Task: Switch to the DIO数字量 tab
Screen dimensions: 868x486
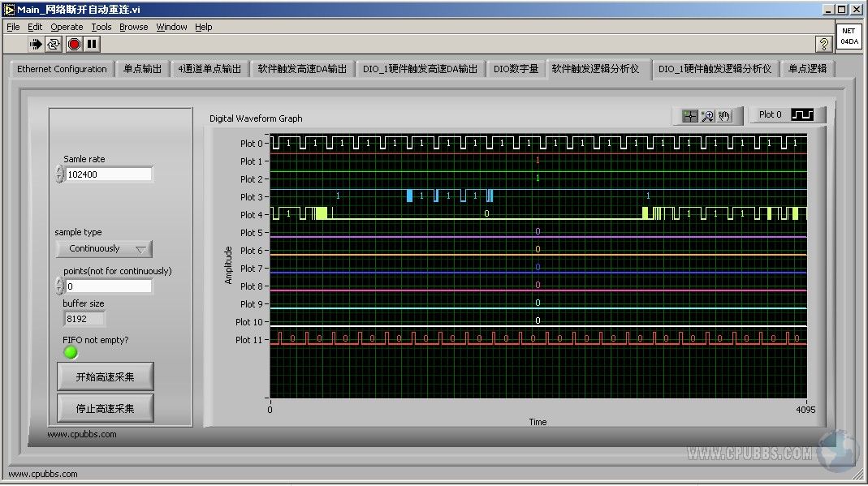Action: coord(516,69)
